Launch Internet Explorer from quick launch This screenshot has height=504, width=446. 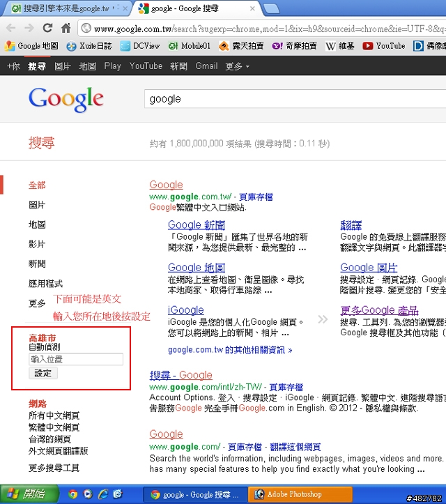click(x=103, y=494)
